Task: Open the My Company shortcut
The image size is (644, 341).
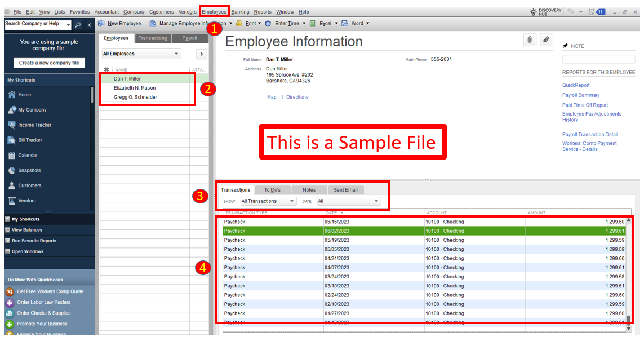Action: point(27,110)
